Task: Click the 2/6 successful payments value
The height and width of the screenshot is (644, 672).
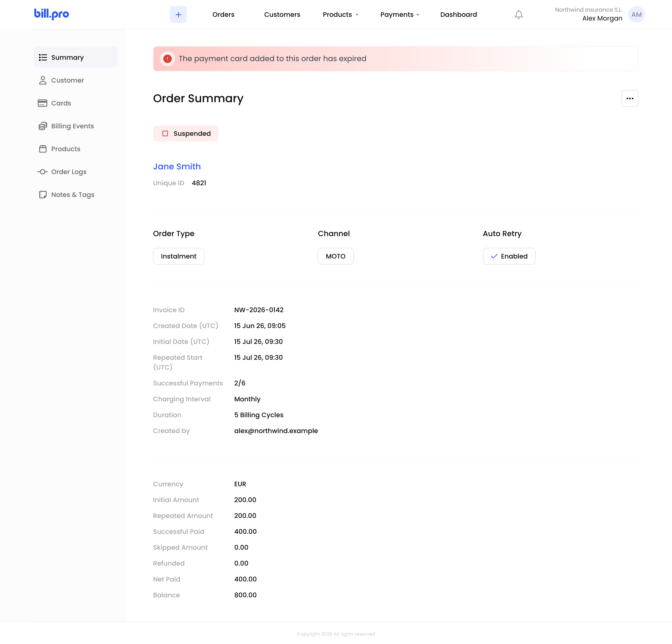Action: 240,383
